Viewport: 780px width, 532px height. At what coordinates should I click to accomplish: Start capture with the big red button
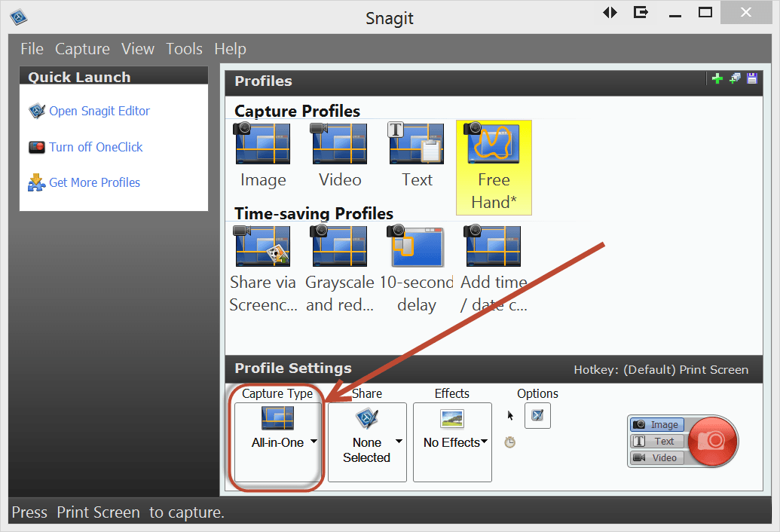point(712,441)
